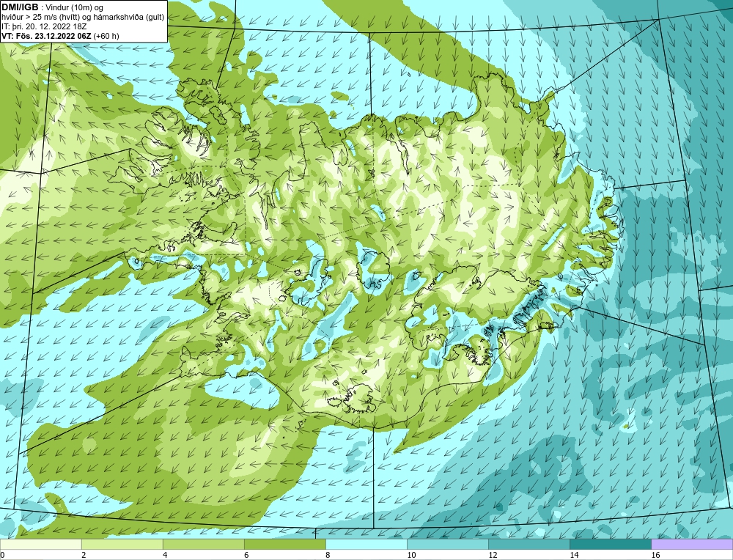Screen dimensions: 733x560
Task: Click the legend value label '4'
Action: 165,555
